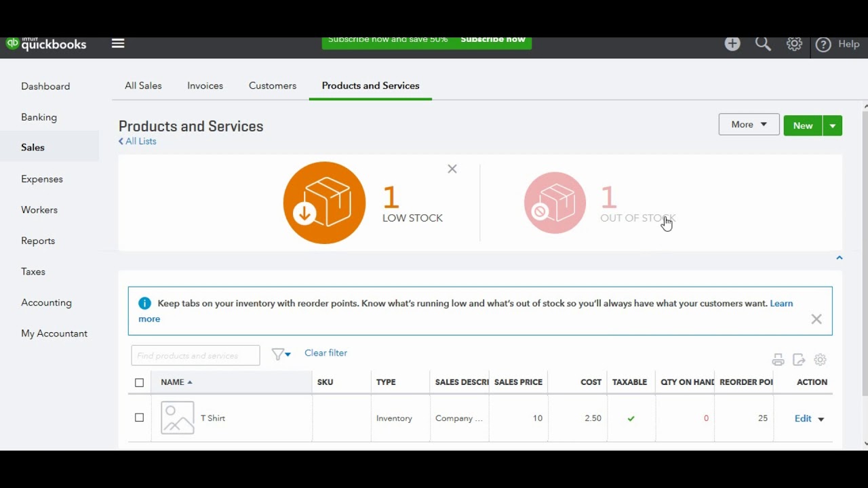Image resolution: width=868 pixels, height=488 pixels.
Task: Dismiss the Low Stock filter X
Action: point(452,169)
